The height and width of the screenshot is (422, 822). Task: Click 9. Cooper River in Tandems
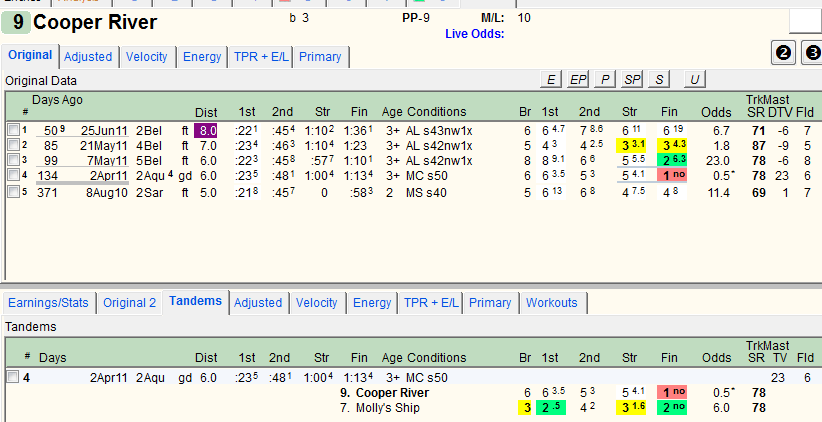[384, 393]
